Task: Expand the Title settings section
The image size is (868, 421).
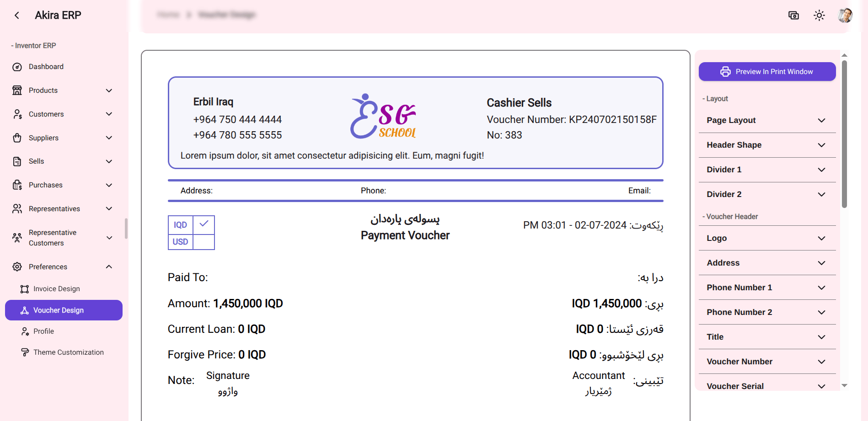Action: [x=767, y=337]
